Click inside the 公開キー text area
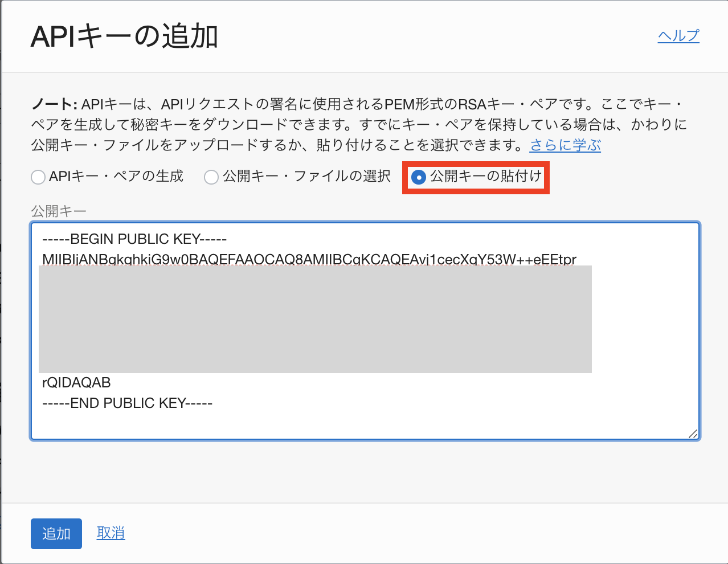The height and width of the screenshot is (564, 728). 365,422
